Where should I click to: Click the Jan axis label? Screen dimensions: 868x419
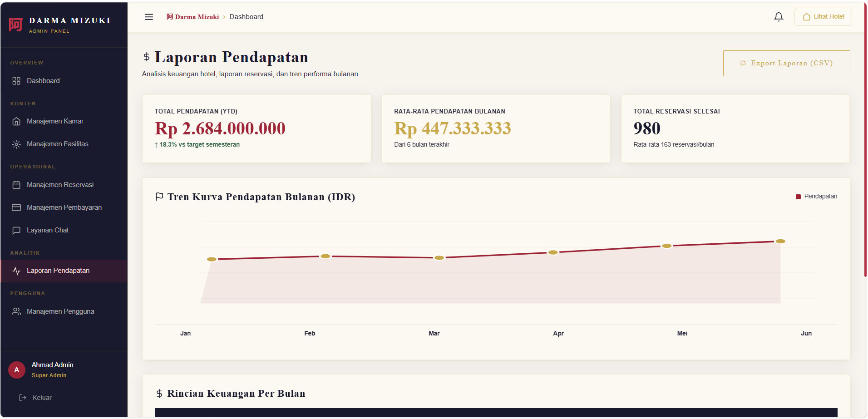coord(185,333)
